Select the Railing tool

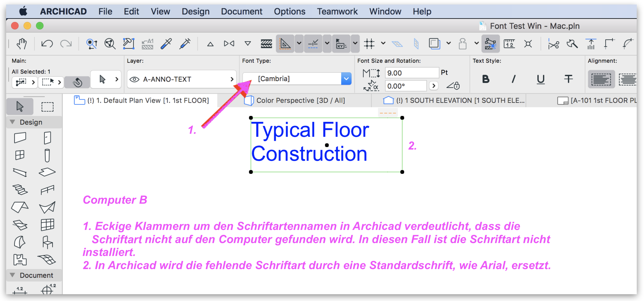click(47, 190)
